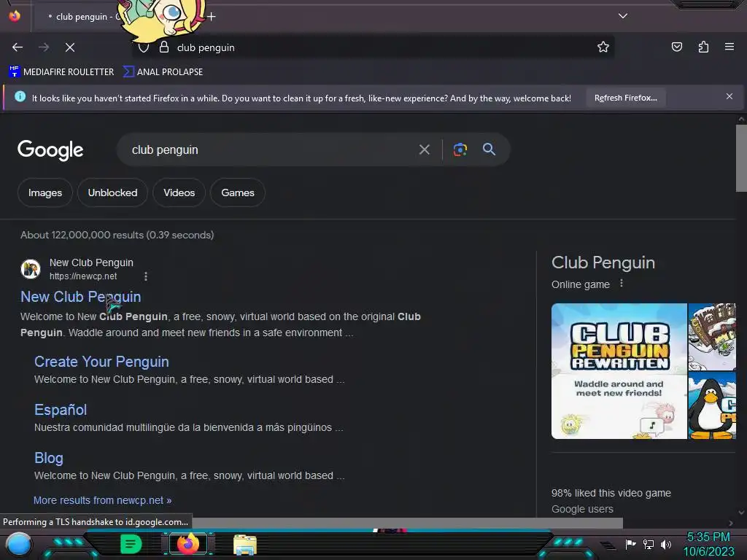Open the Start orb on taskbar

coord(18,544)
